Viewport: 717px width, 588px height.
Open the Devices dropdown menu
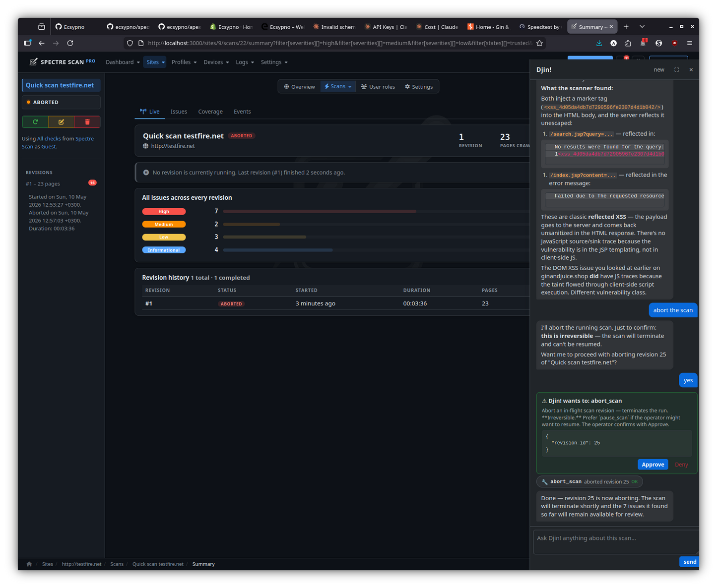tap(216, 62)
